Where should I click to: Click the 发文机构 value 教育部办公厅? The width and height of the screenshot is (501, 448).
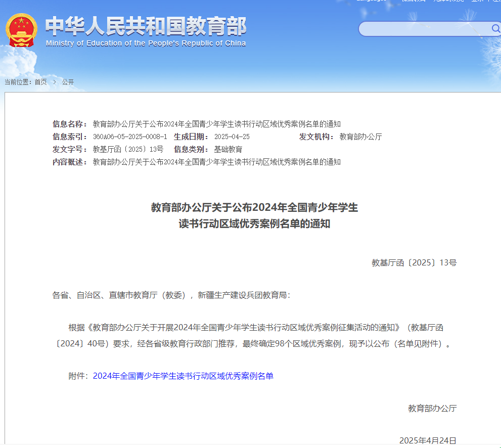(360, 137)
